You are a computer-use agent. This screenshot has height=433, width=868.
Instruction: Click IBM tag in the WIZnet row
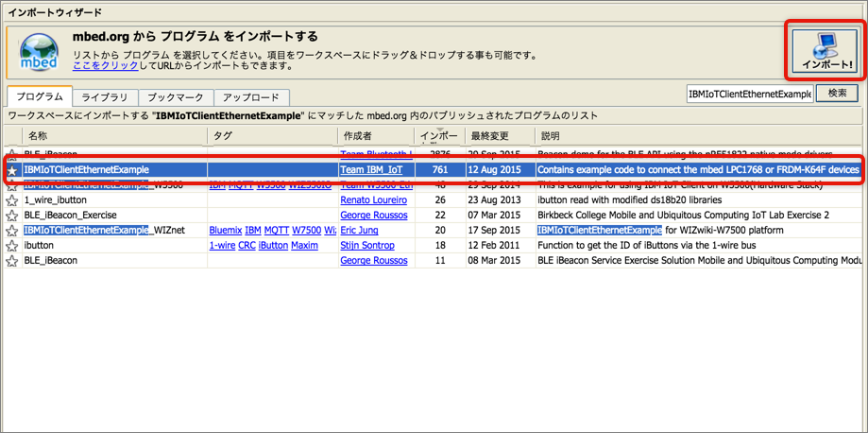[253, 230]
